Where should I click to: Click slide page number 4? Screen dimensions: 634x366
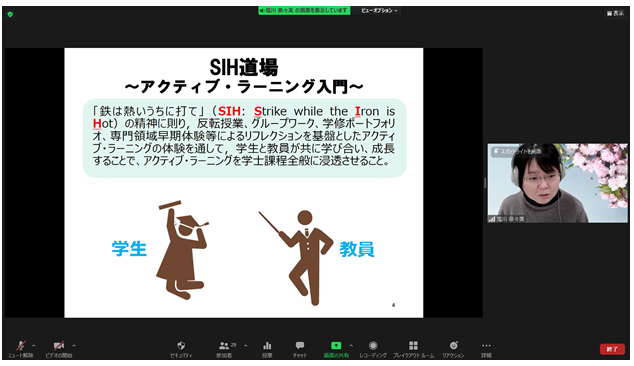point(393,305)
